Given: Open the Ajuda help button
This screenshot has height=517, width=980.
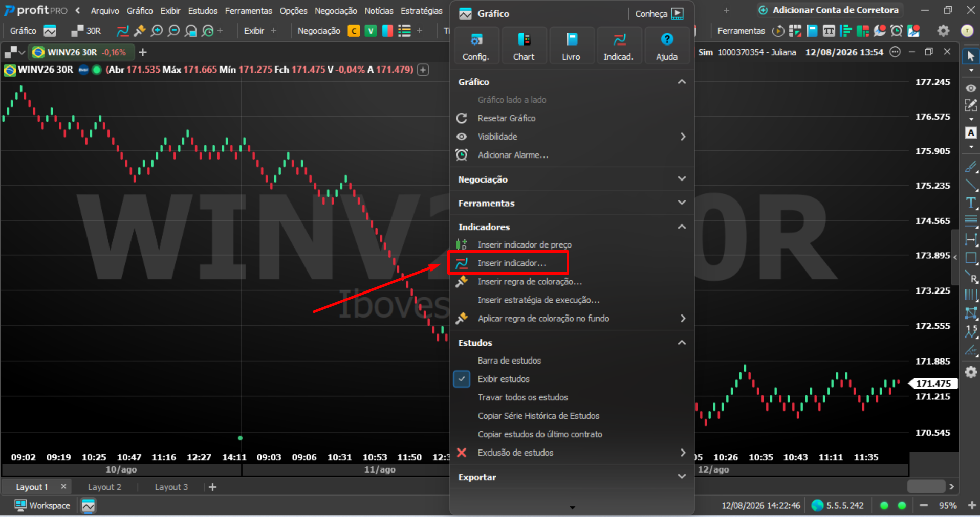Looking at the screenshot, I should click(x=667, y=46).
